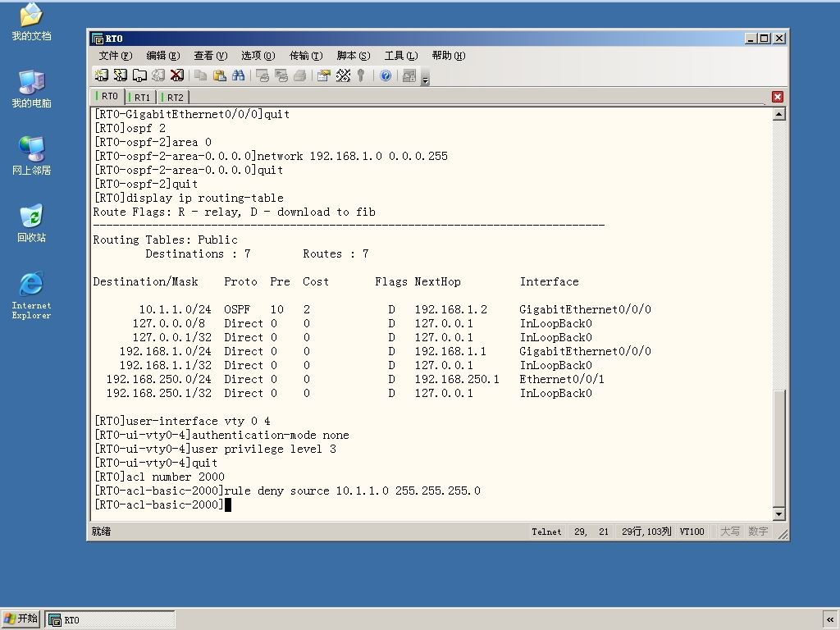The height and width of the screenshot is (630, 840).
Task: Click the greyed Print toolbar icon
Action: tap(300, 75)
